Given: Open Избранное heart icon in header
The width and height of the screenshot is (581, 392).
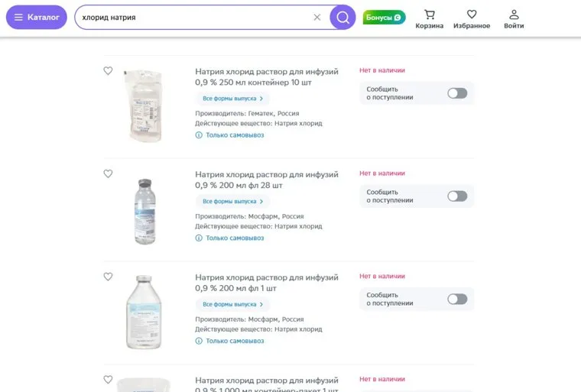Looking at the screenshot, I should 472,19.
